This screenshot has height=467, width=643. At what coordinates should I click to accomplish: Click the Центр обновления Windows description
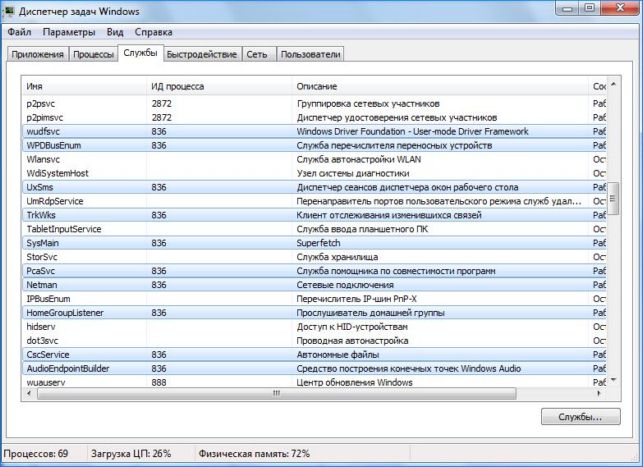click(355, 383)
